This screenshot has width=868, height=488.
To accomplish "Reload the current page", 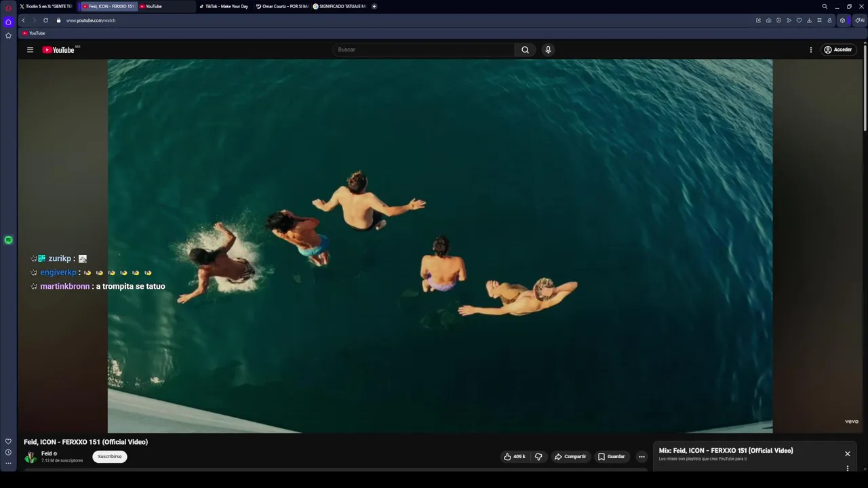I will 45,20.
